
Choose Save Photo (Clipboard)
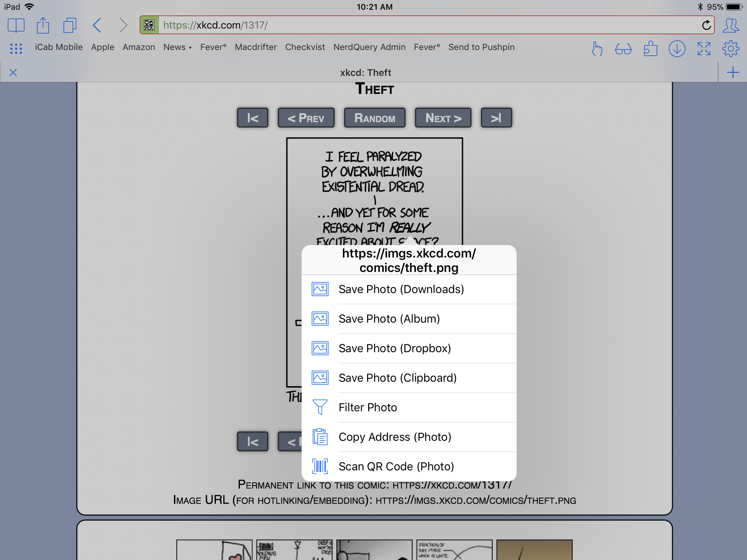click(x=409, y=378)
